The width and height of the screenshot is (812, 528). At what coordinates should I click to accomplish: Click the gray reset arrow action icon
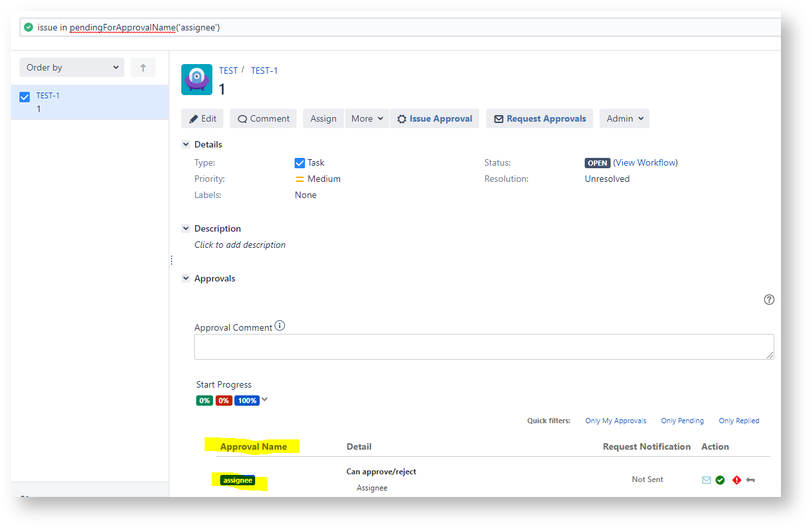(750, 480)
